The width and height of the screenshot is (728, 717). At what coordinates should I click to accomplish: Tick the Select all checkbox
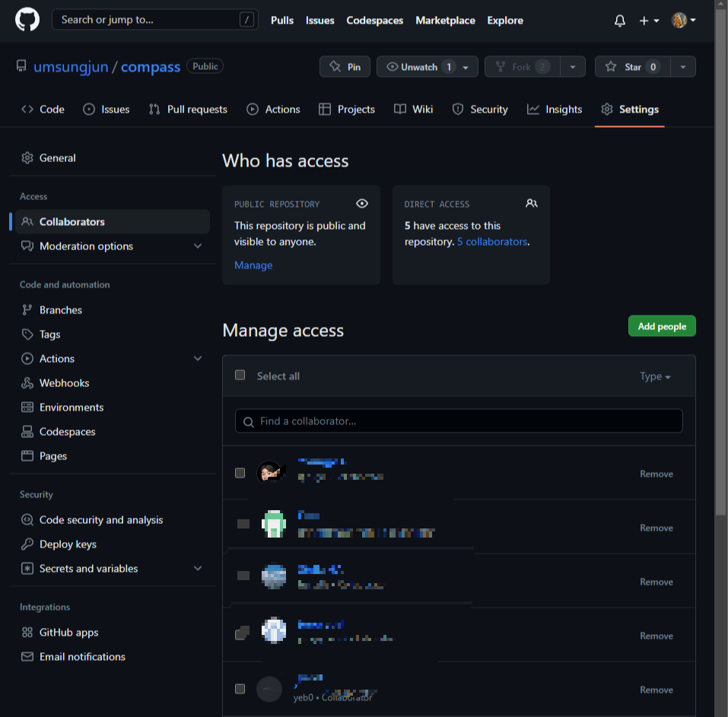pos(240,375)
